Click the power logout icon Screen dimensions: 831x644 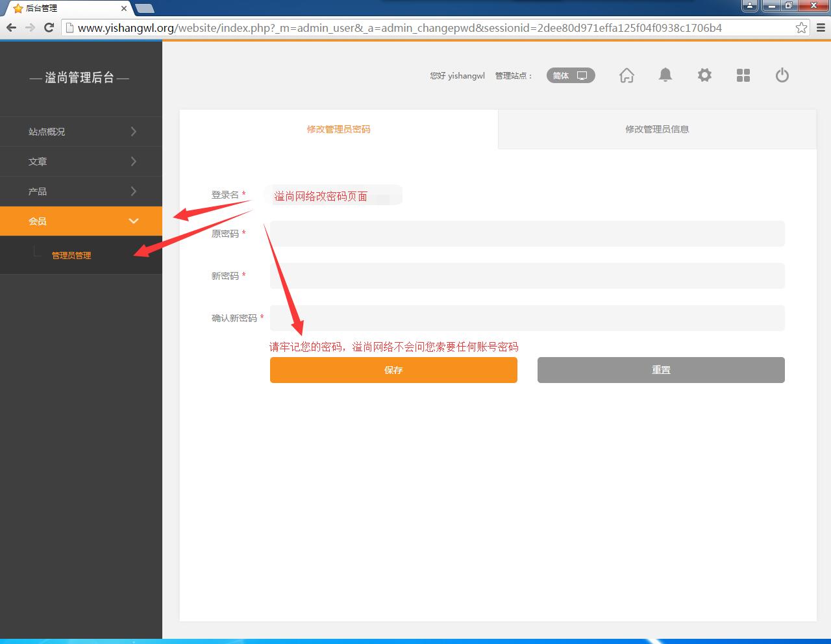pos(782,75)
